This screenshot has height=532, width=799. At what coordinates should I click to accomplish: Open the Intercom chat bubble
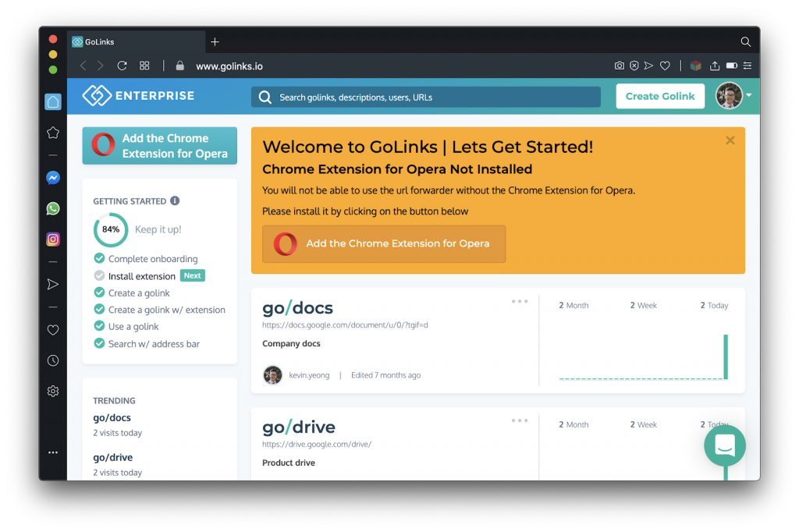click(724, 445)
